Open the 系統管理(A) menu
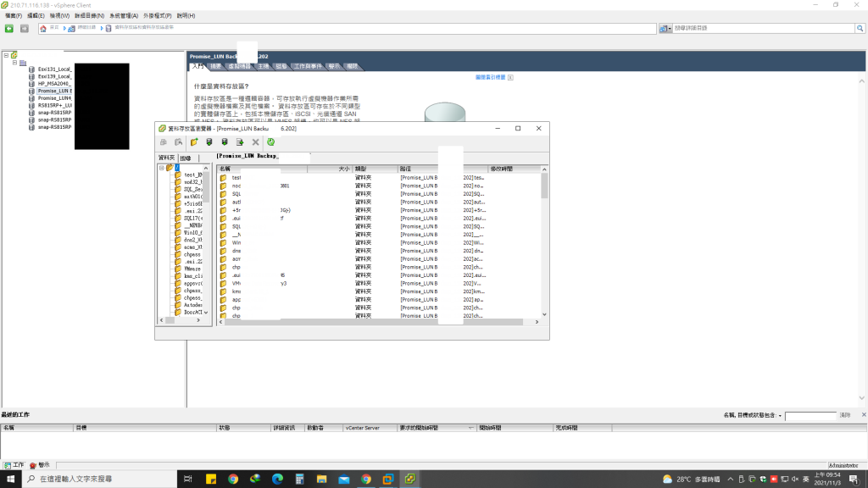Image resolution: width=868 pixels, height=488 pixels. click(x=124, y=16)
